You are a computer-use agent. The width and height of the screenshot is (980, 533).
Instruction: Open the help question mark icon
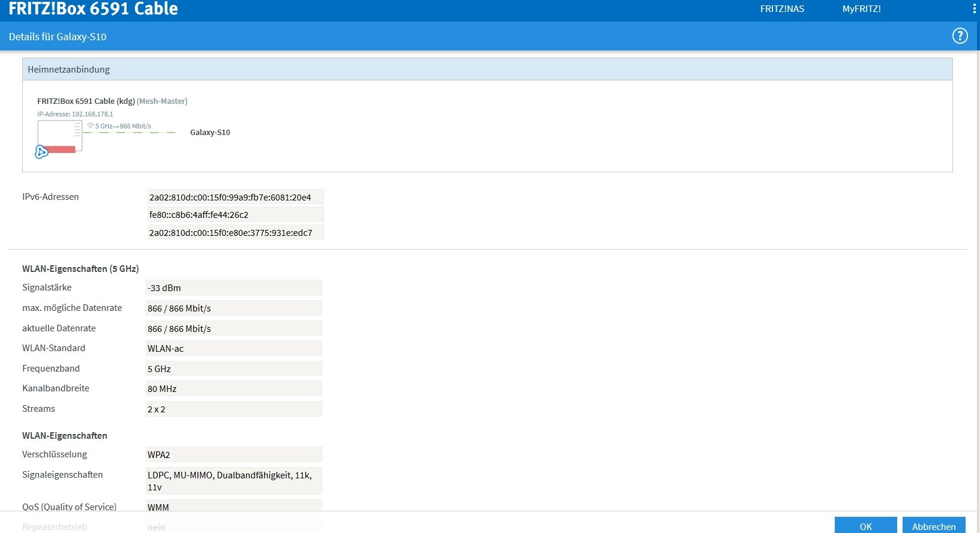pos(960,36)
